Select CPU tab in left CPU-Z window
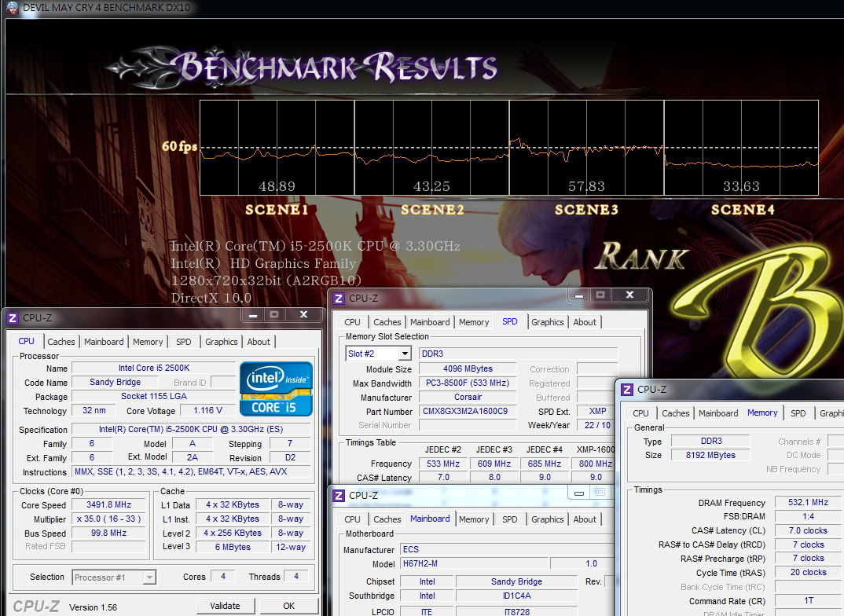The height and width of the screenshot is (616, 844). [26, 341]
